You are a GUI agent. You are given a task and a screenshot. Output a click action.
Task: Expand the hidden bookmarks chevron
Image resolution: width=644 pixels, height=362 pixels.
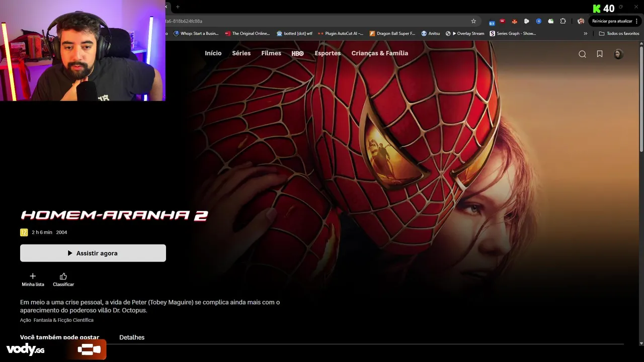[585, 34]
